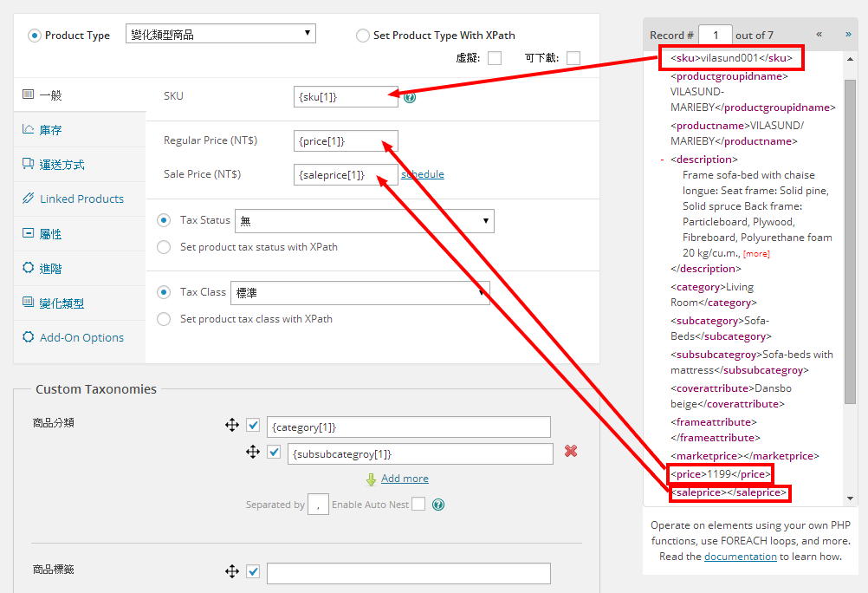Enable the 可下載 (downloadable) checkbox
868x593 pixels.
(x=573, y=58)
